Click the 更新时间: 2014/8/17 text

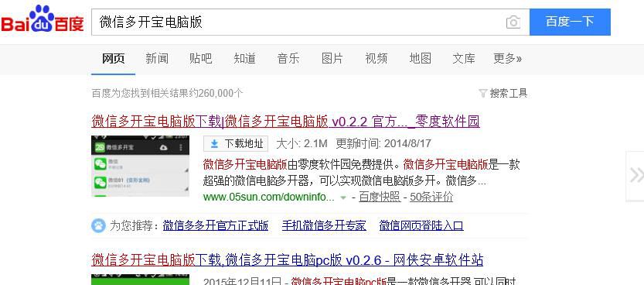[383, 143]
